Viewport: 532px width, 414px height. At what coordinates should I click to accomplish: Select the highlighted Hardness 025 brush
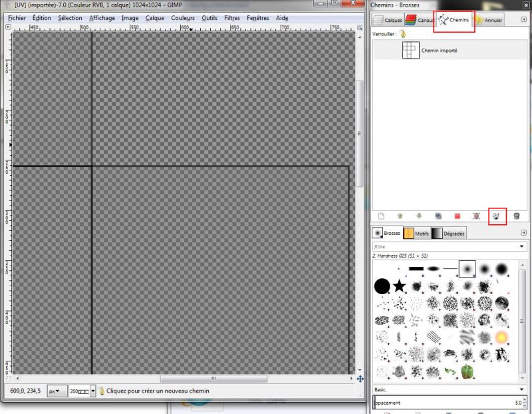coord(467,268)
